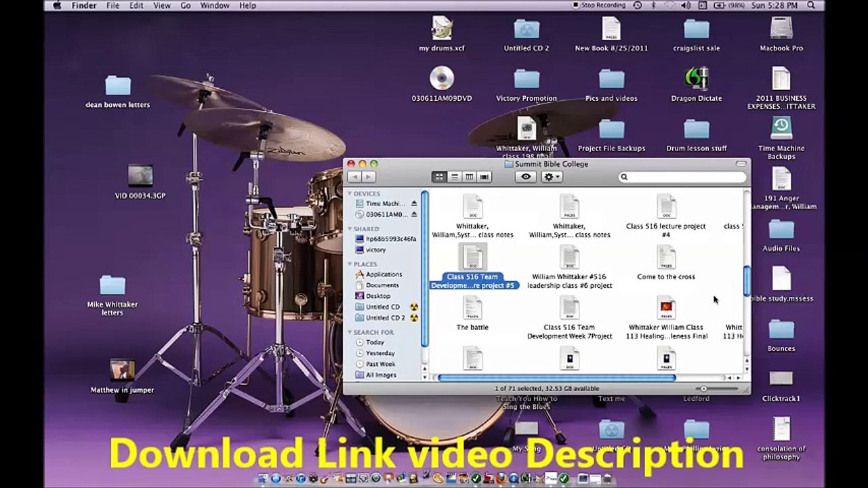
Task: Open Spotlight search magnifier
Action: tap(811, 5)
